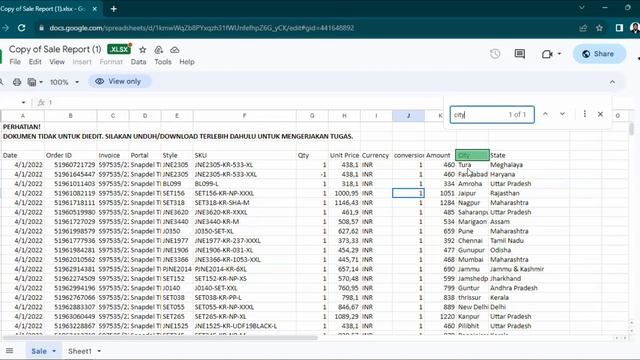This screenshot has height=360, width=640.
Task: Select the Order ID header cell
Action: click(x=70, y=155)
